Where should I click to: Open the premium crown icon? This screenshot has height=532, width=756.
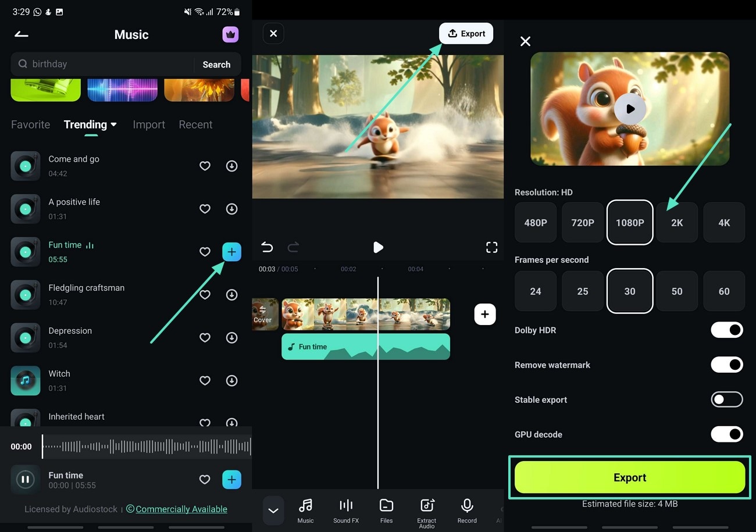(x=231, y=34)
